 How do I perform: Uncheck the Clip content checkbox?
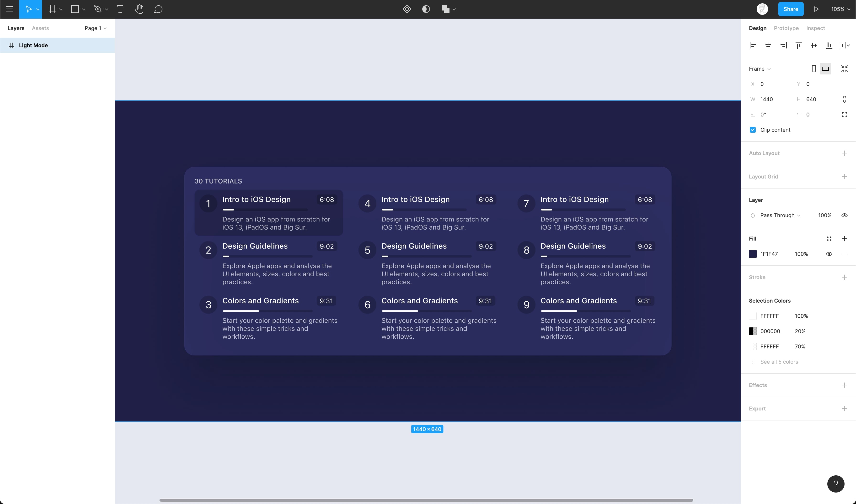click(x=753, y=130)
